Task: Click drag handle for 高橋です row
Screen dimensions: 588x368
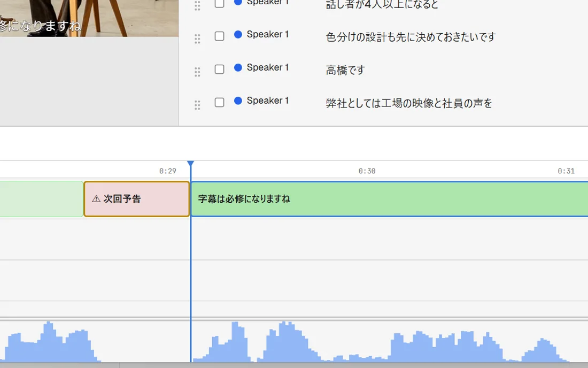Action: [x=197, y=72]
